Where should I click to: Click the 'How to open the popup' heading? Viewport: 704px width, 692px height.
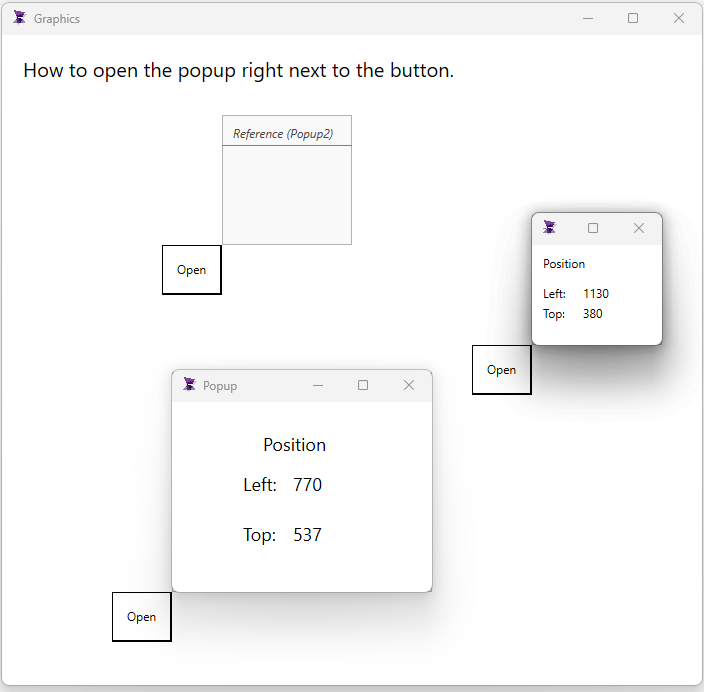pyautogui.click(x=238, y=70)
